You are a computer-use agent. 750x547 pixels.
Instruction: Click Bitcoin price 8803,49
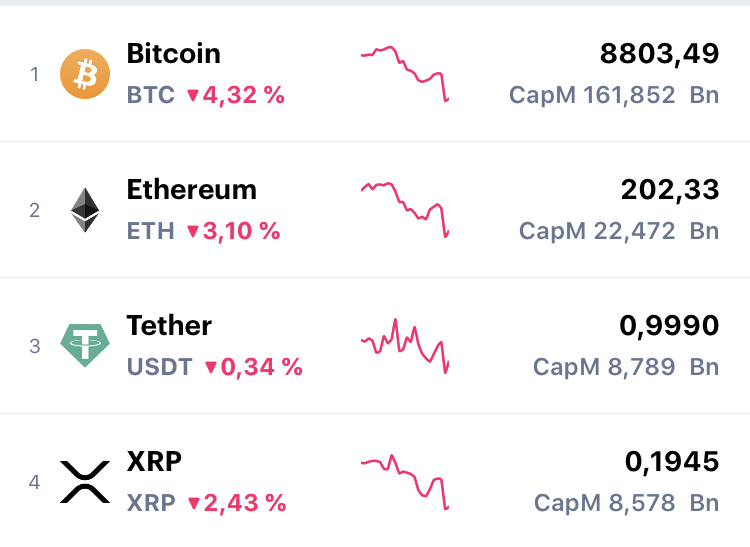pyautogui.click(x=659, y=53)
